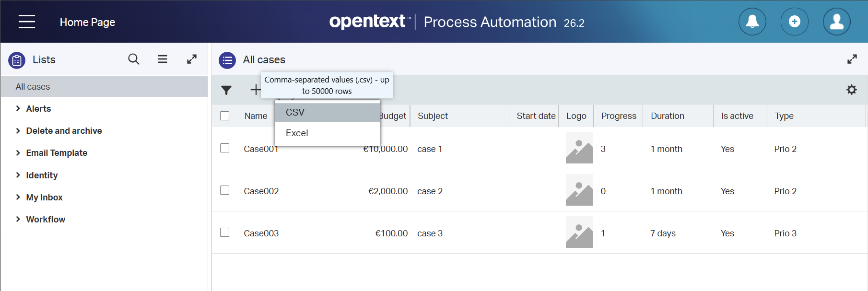868x291 pixels.
Task: Sort by the Progress column header
Action: 619,116
